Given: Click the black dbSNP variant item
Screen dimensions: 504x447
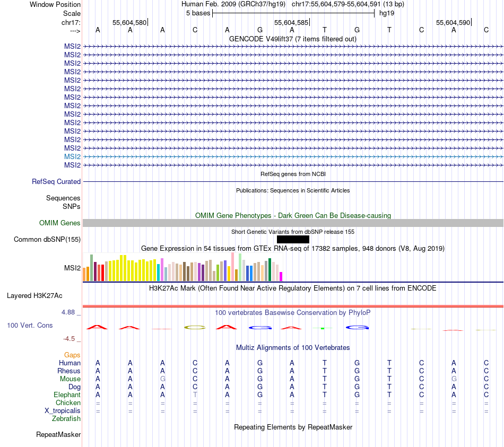Looking at the screenshot, I should point(293,239).
